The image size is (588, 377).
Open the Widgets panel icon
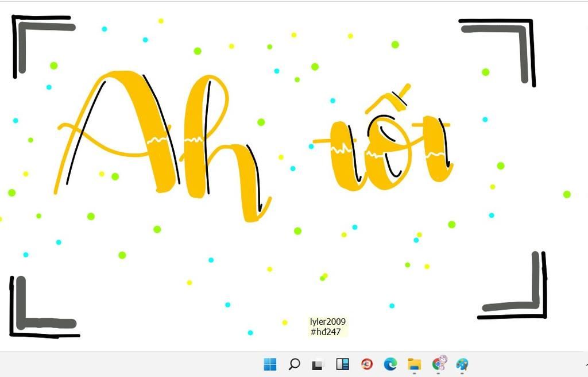coord(342,364)
